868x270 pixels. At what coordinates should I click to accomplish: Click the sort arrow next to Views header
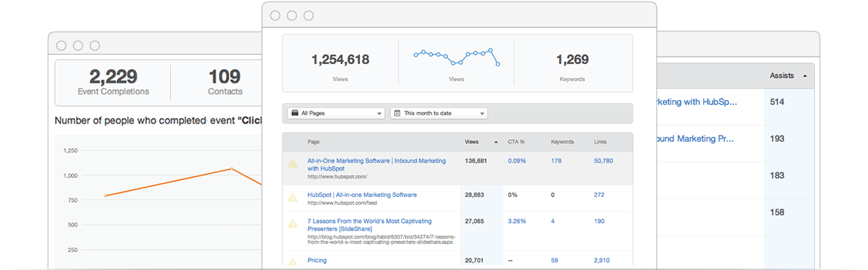[x=496, y=142]
